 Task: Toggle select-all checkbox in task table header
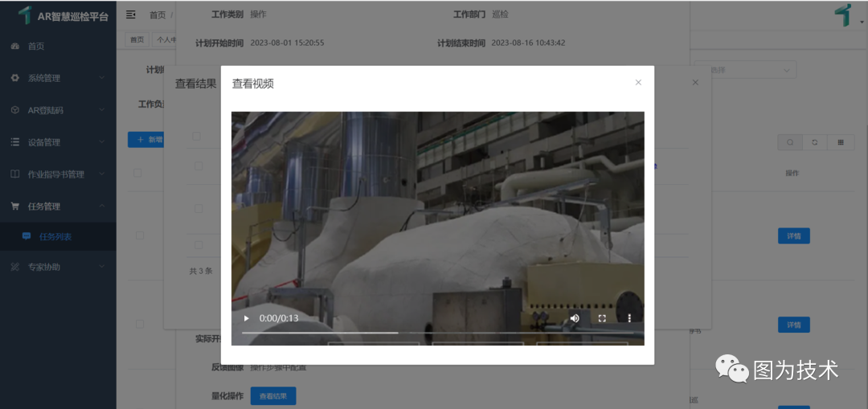[x=137, y=173]
